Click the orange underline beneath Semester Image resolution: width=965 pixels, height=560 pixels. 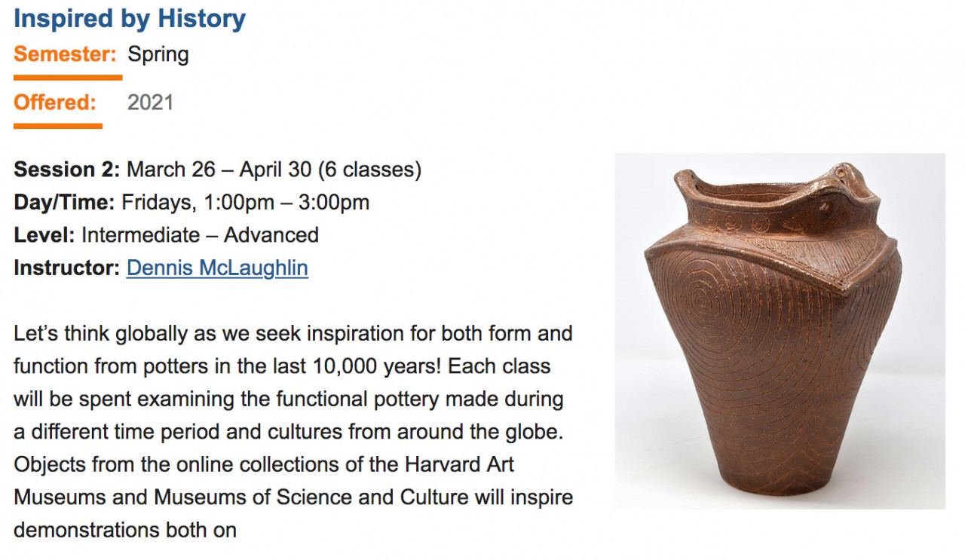tap(68, 77)
